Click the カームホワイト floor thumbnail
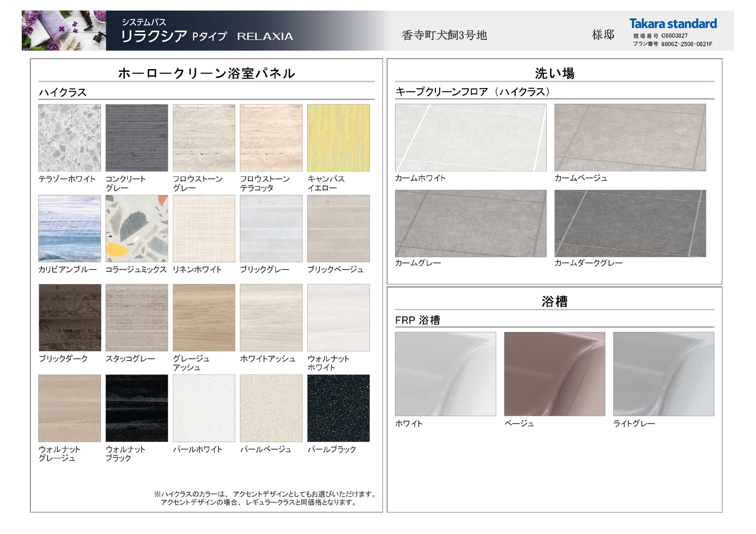756x534 pixels. click(x=470, y=137)
